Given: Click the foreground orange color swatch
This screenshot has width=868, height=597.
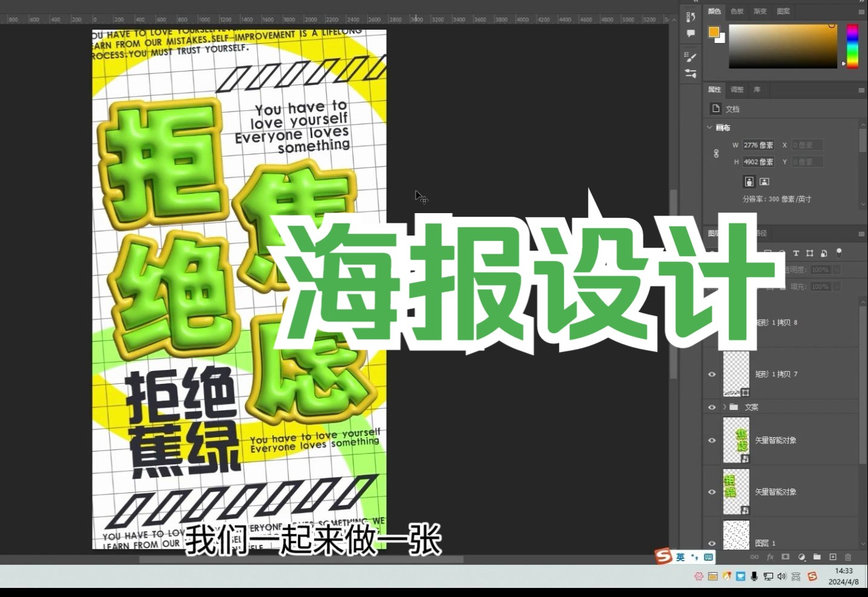Looking at the screenshot, I should click(714, 32).
